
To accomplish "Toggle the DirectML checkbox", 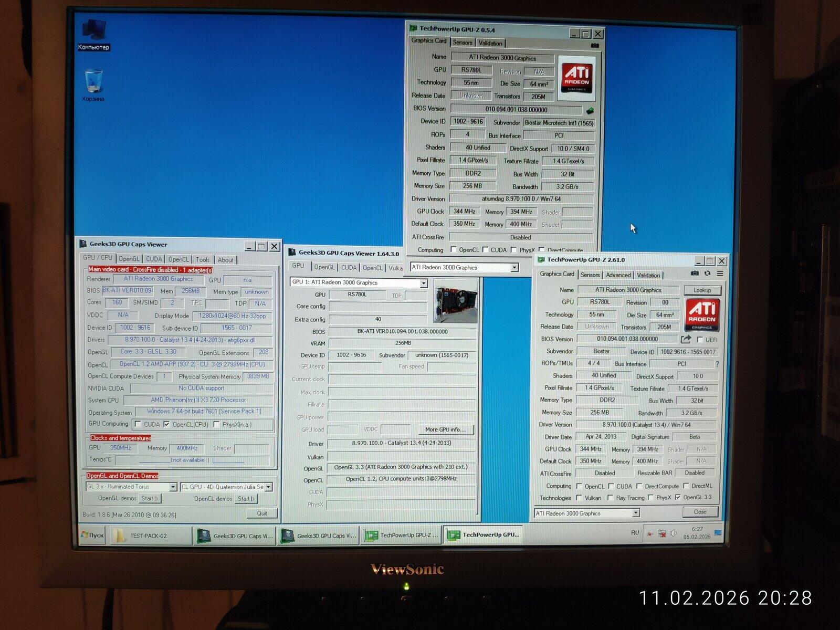I will pyautogui.click(x=686, y=486).
